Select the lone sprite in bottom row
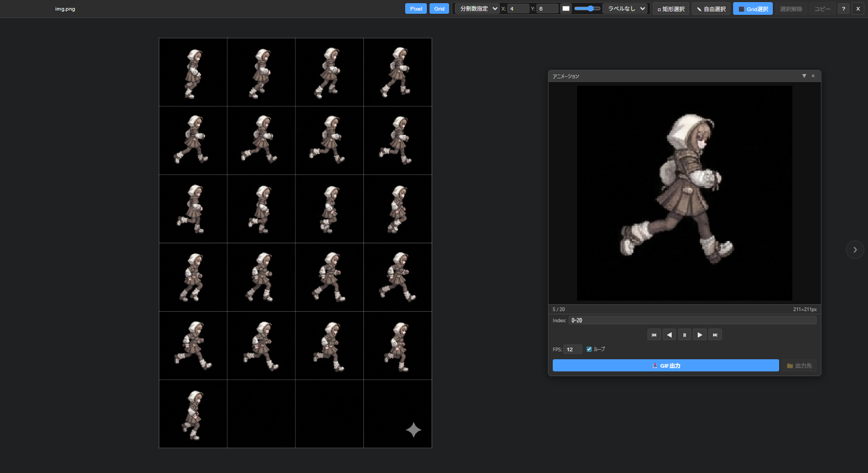Viewport: 868px width, 473px height. click(193, 414)
